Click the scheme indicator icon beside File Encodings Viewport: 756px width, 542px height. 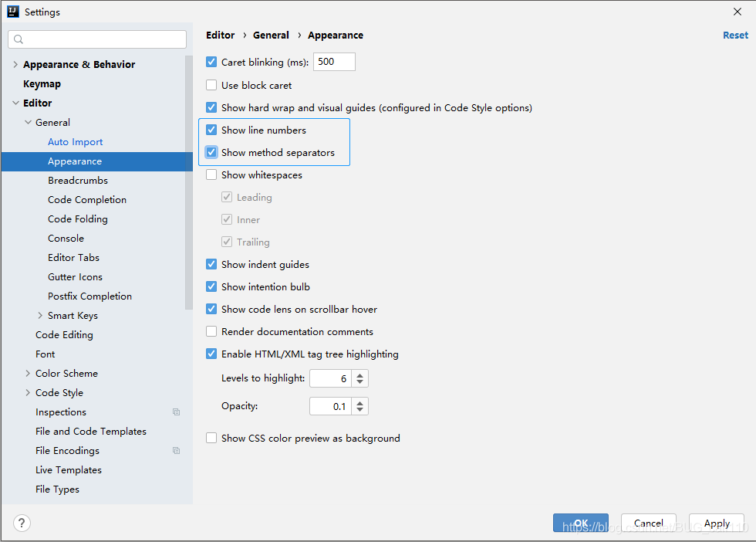click(176, 450)
